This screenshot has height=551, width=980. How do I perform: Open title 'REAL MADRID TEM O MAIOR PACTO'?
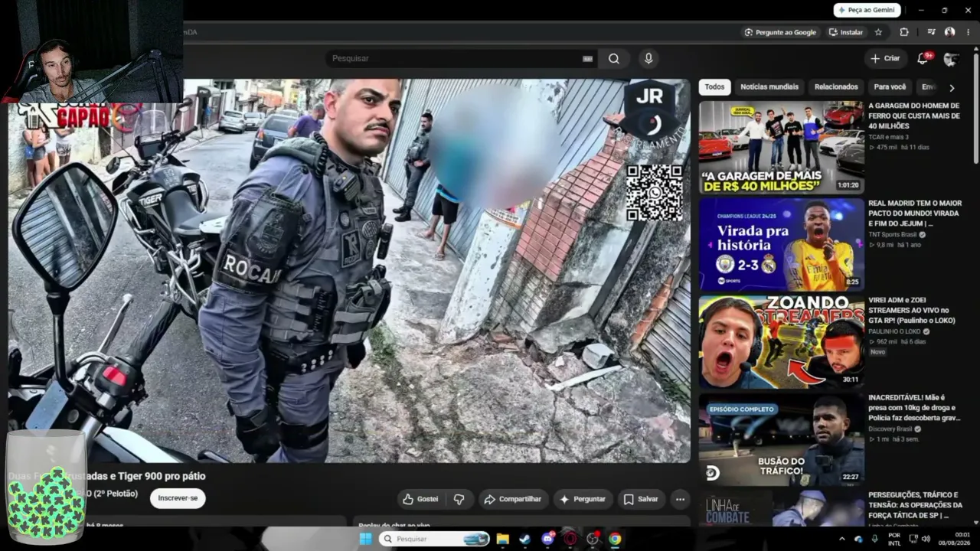(x=915, y=214)
